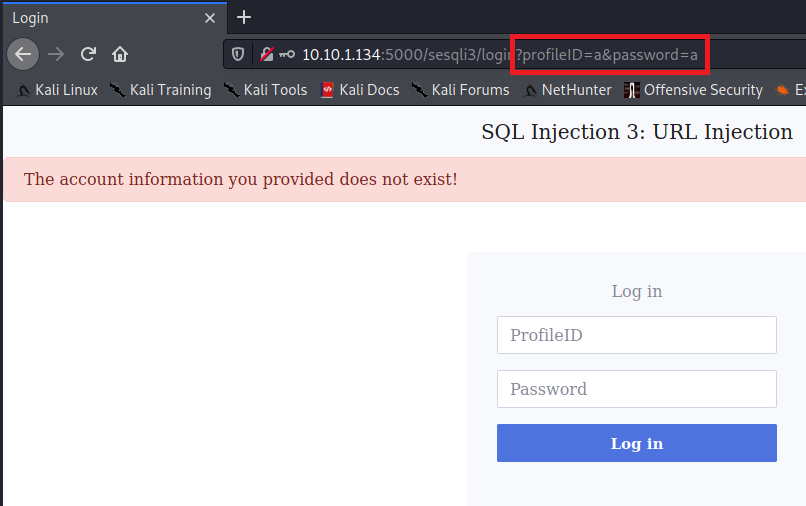Viewport: 806px width, 506px height.
Task: Open the Kali Training bookmark
Action: tap(160, 90)
